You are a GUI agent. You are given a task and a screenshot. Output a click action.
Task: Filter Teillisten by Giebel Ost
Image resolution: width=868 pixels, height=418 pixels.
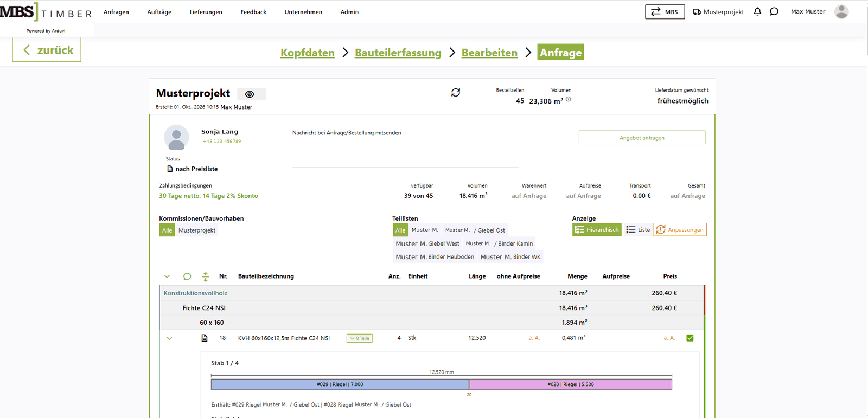[x=475, y=230]
